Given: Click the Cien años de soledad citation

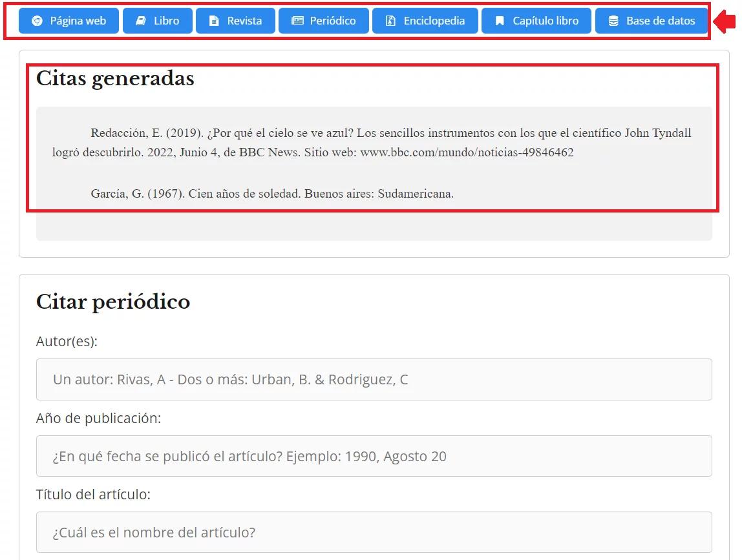Looking at the screenshot, I should [272, 193].
